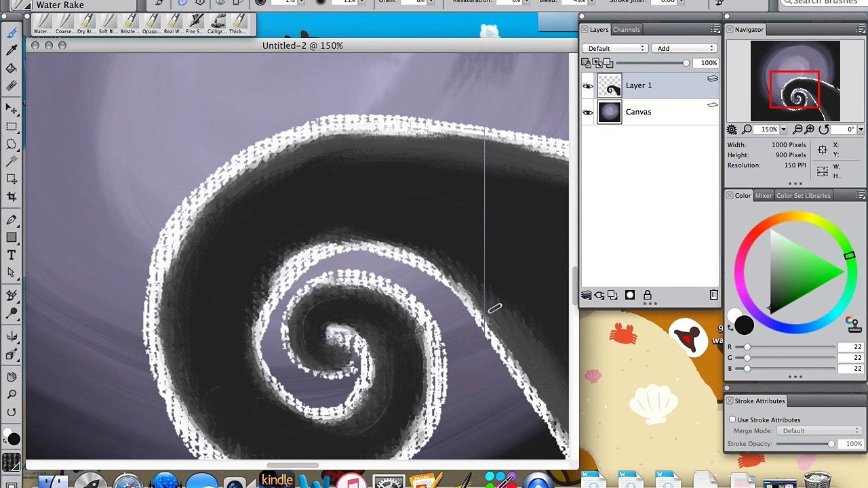Zoom out using the Navigator minus button
The width and height of the screenshot is (868, 488).
pyautogui.click(x=797, y=129)
